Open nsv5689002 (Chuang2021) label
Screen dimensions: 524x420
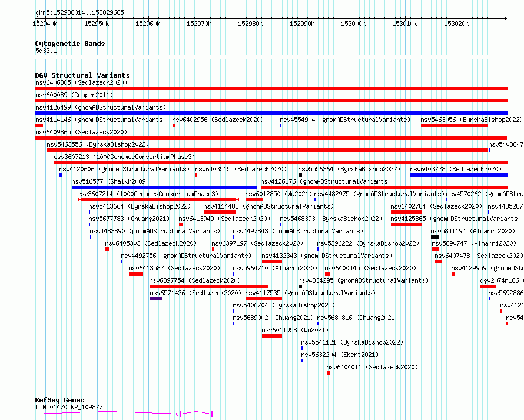click(x=273, y=318)
